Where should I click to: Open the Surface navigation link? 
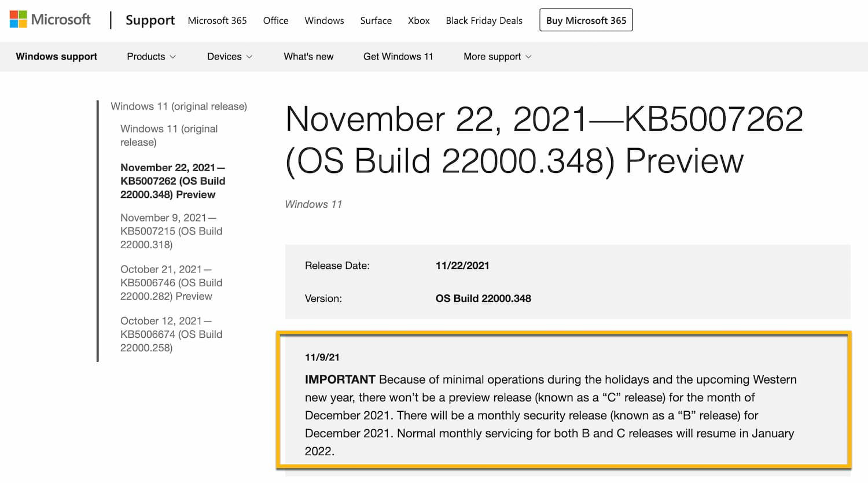click(x=376, y=21)
